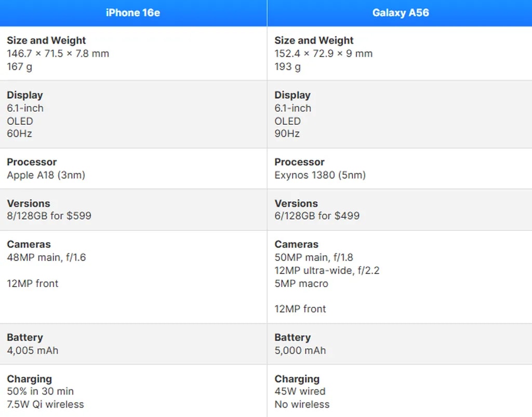Click the iPhone Display section label
532x417 pixels.
[24, 95]
